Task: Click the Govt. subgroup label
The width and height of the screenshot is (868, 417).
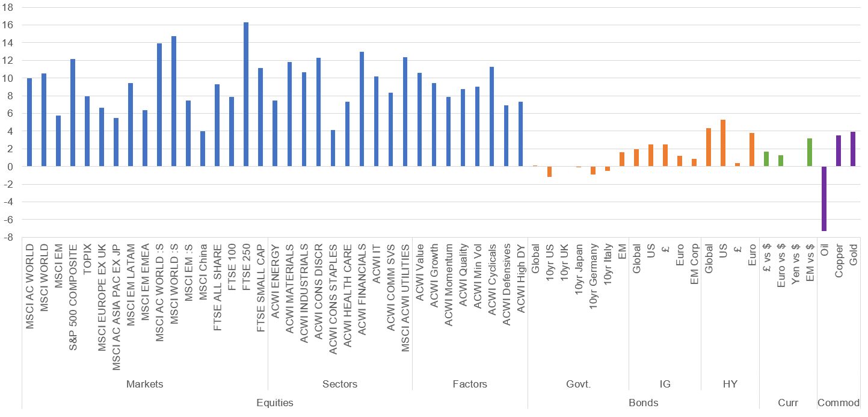Action: [x=579, y=384]
